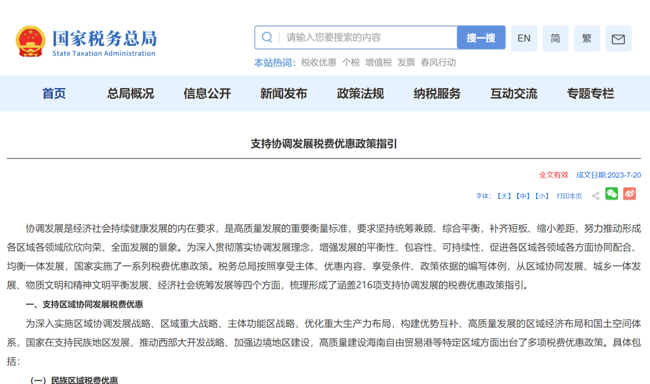Screen dimensions: 650x384
Task: Select hot keyword 税收优惠
Action: 318,63
